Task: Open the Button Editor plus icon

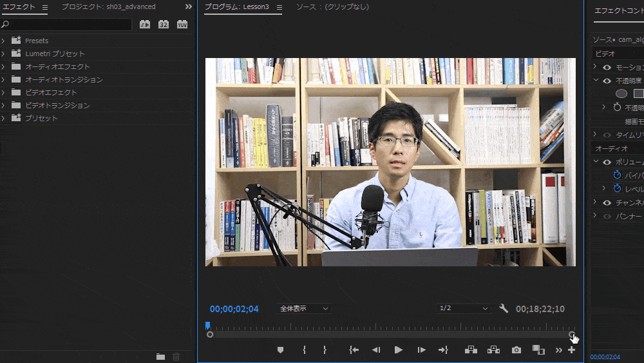Action: 571,350
